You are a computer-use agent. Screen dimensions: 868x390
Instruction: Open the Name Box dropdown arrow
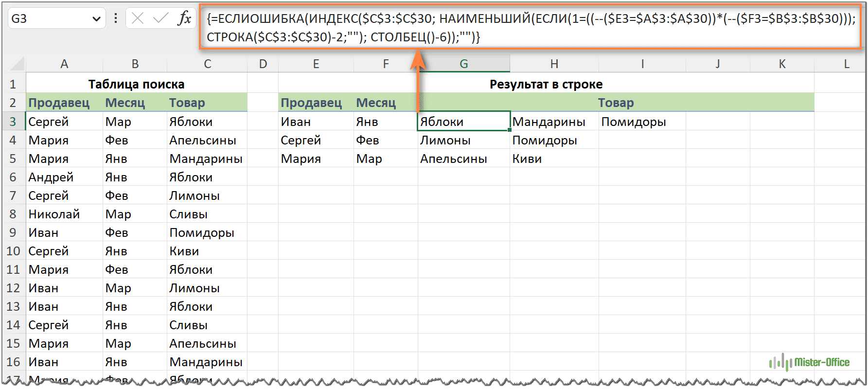[96, 19]
